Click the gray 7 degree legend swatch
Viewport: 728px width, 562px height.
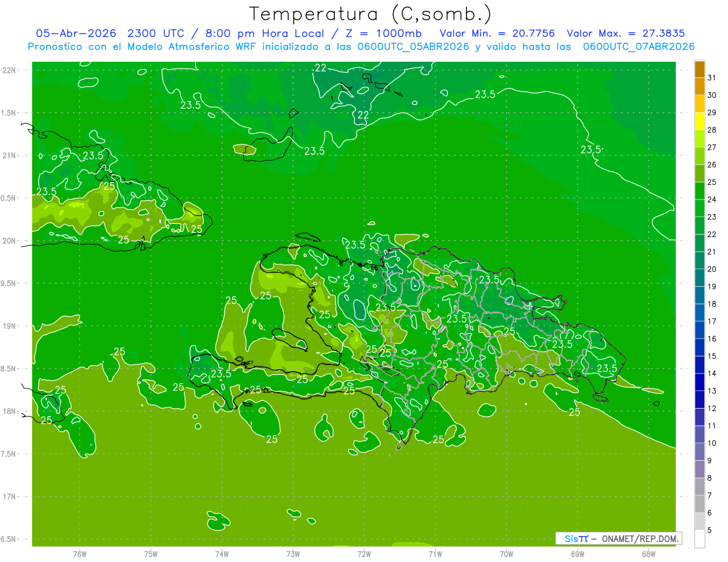tap(699, 487)
